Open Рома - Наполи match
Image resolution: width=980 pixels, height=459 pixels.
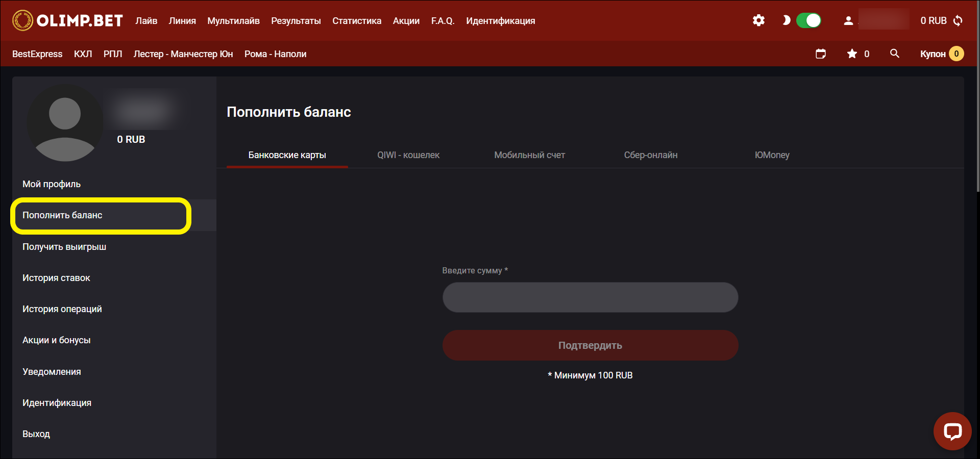point(276,54)
